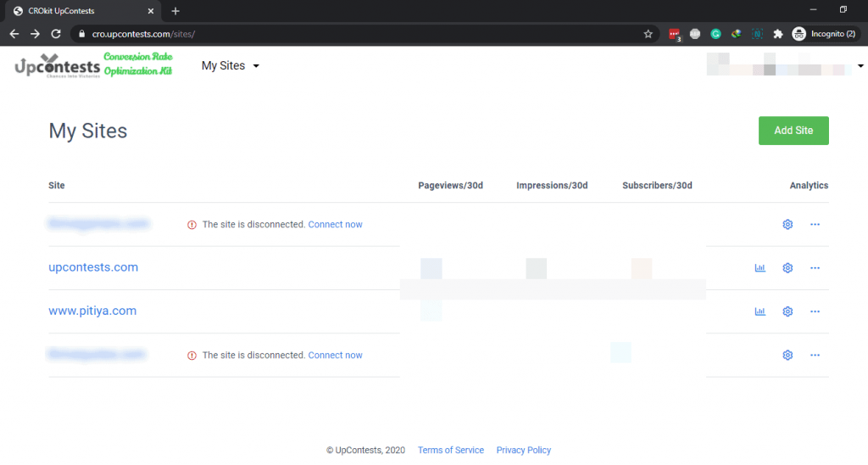Click the Pageviews/30d column header
Screen dimensions: 868x465
[x=451, y=186]
